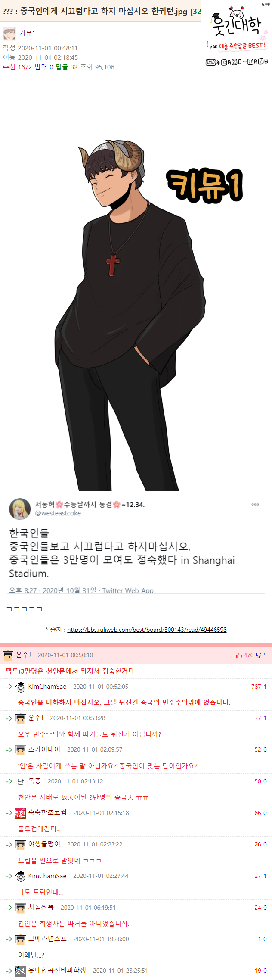Click the 답글 32 reply count
The height and width of the screenshot is (980, 272).
(x=67, y=67)
